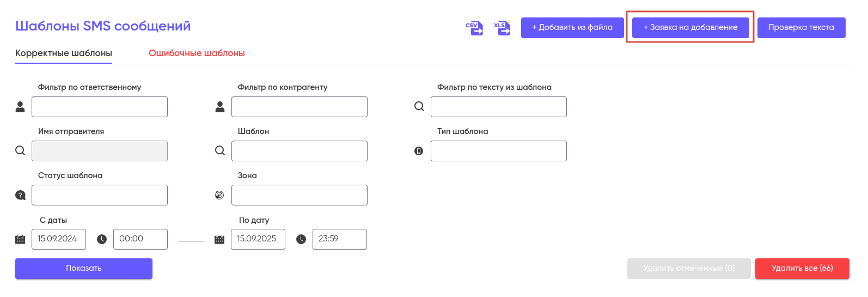Click the person icon beside counterparty filter
The height and width of the screenshot is (297, 868).
[220, 107]
